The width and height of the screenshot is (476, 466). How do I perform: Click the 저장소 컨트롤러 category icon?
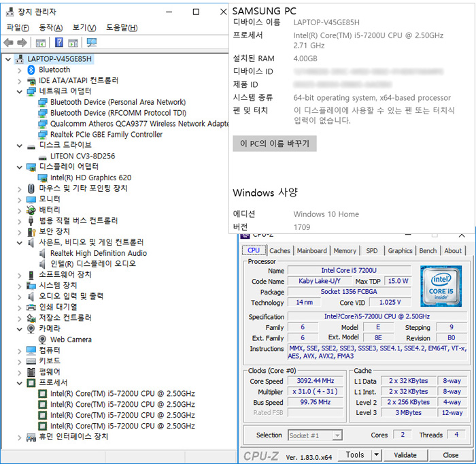click(x=31, y=318)
